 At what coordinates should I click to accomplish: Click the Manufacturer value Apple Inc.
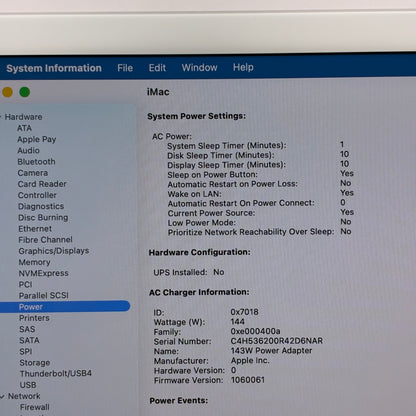[x=250, y=361]
